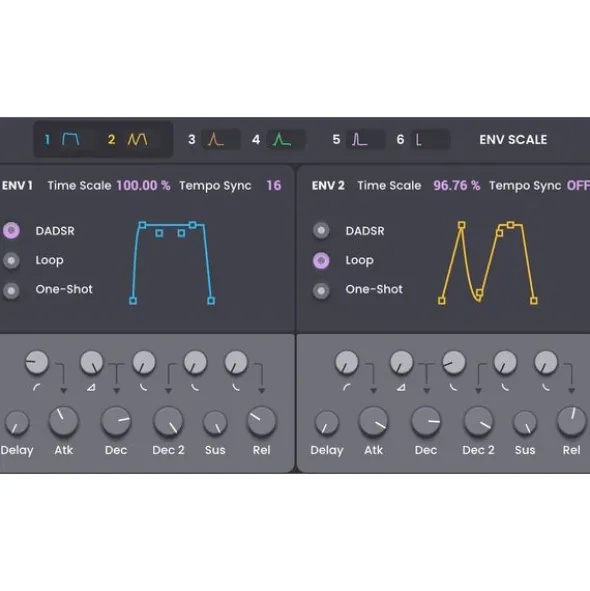The height and width of the screenshot is (591, 590).
Task: Select DADSR mode for ENV 1
Action: 11,230
